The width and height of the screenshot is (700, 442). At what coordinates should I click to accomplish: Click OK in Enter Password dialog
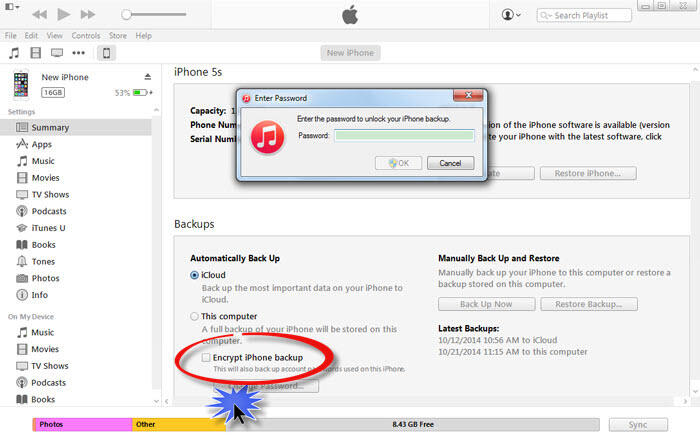(399, 163)
